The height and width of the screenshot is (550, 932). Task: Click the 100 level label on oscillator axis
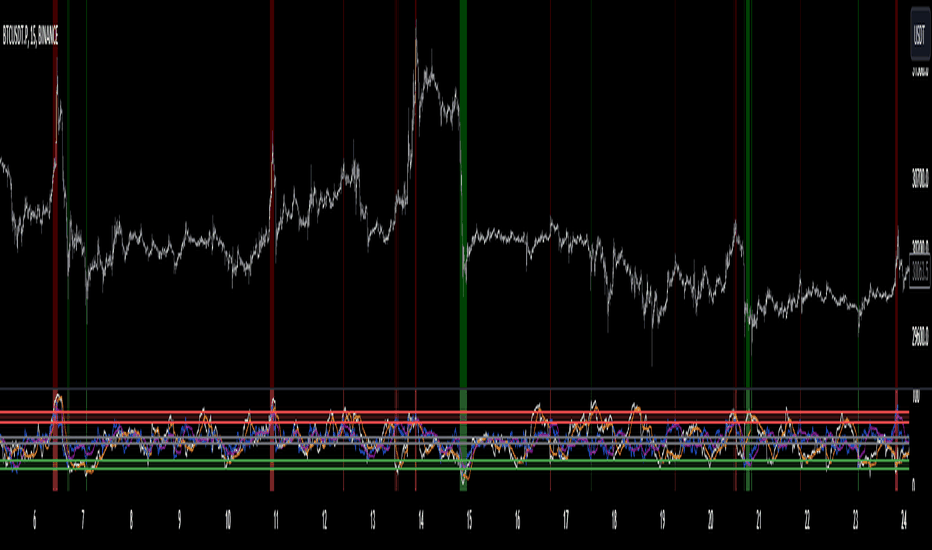click(x=916, y=397)
